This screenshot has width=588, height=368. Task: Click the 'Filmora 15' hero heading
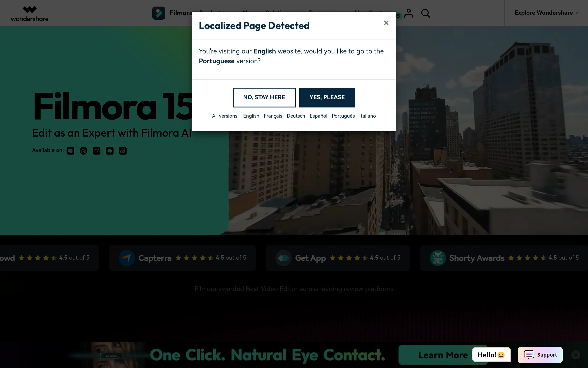click(113, 106)
